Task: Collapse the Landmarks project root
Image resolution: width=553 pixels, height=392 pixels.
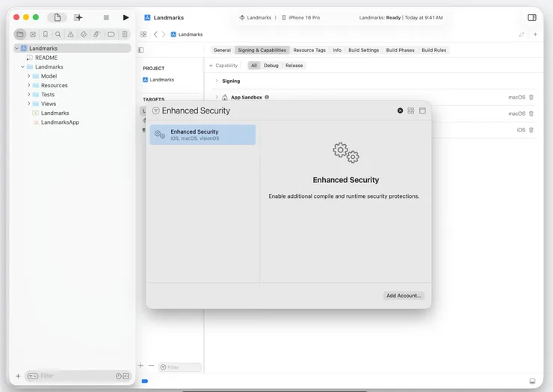Action: point(16,49)
